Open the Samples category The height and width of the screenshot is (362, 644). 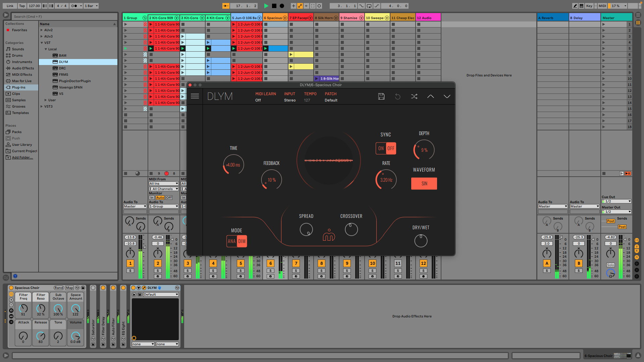click(19, 100)
